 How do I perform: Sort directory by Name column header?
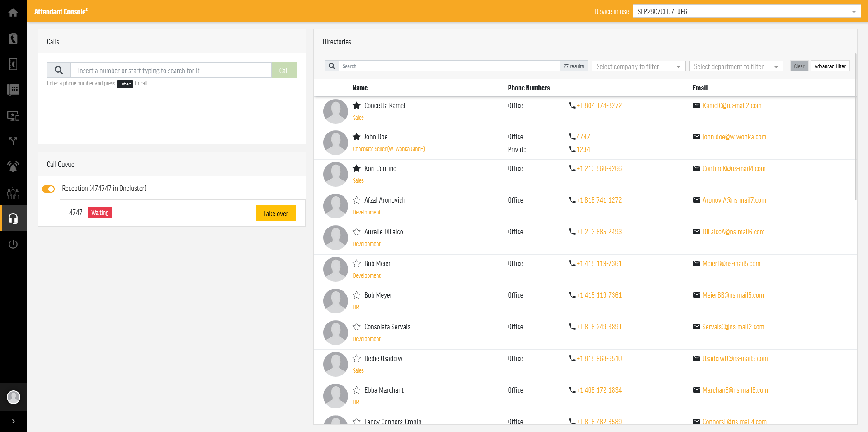pos(360,88)
